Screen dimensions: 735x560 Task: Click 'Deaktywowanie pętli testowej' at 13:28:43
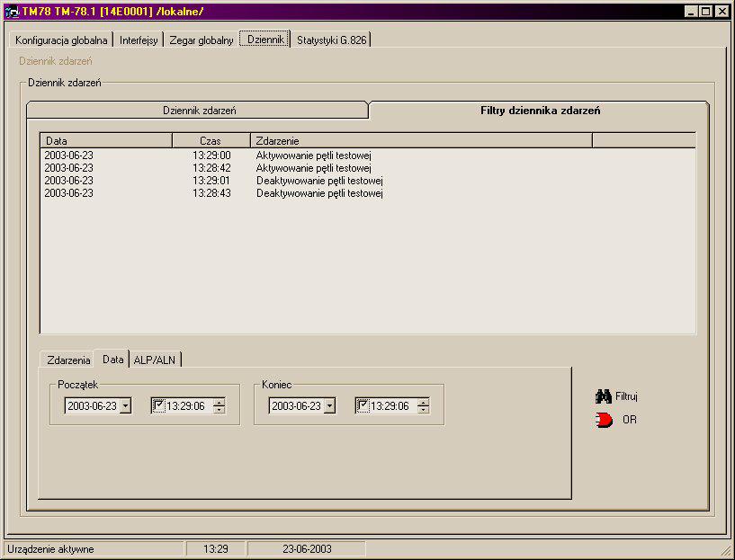(319, 193)
